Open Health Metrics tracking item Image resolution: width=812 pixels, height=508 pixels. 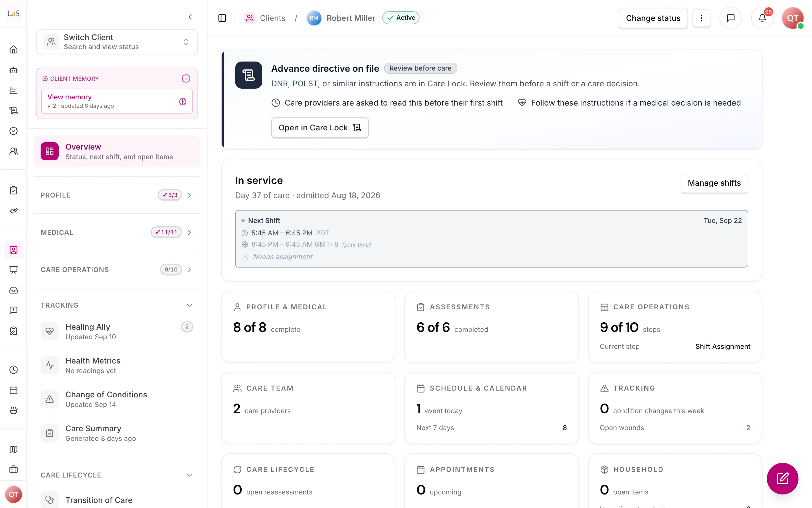(117, 365)
